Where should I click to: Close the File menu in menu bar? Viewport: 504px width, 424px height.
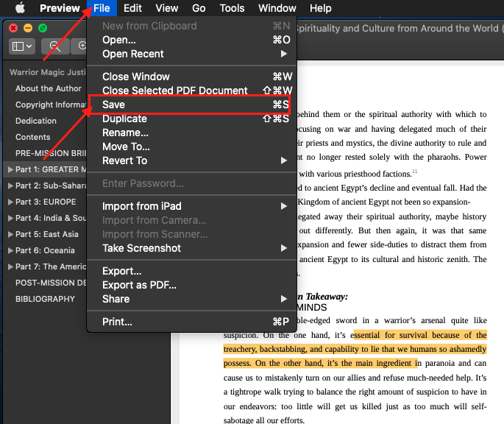pyautogui.click(x=102, y=8)
